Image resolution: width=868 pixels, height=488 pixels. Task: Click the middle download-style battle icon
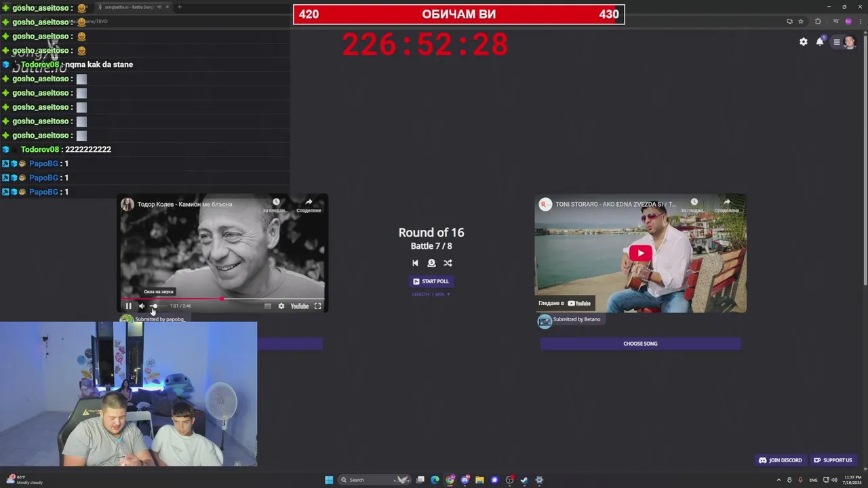pos(431,263)
